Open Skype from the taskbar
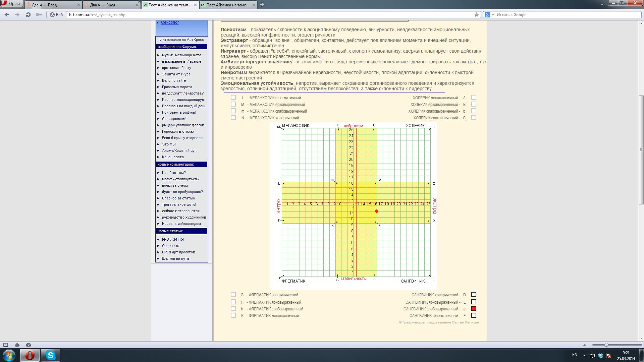Screen dimensions: 644x362 (x=50, y=355)
